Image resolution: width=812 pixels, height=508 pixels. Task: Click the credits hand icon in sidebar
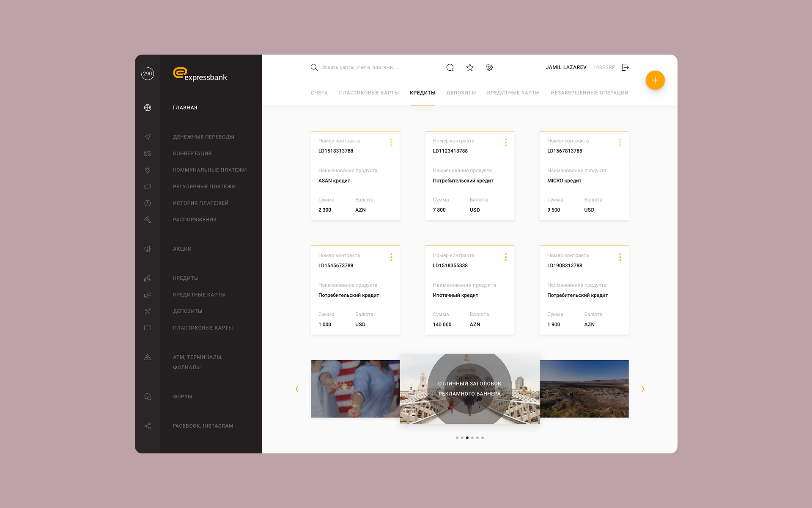pyautogui.click(x=148, y=278)
